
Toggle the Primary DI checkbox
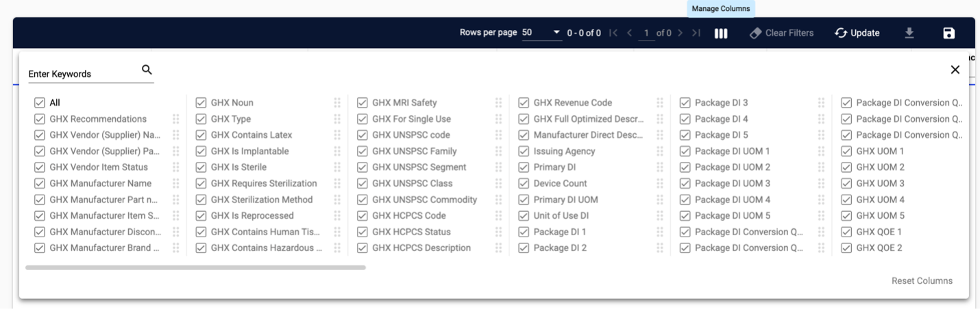tap(524, 167)
